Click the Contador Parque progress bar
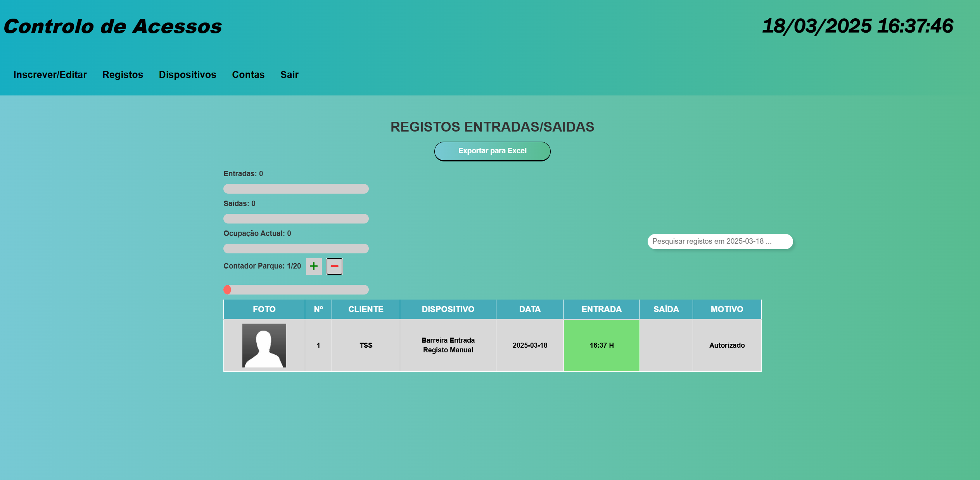The height and width of the screenshot is (480, 980). (x=296, y=289)
